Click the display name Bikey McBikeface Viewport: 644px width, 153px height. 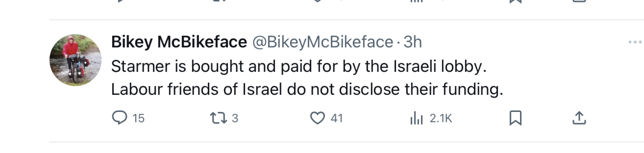(179, 42)
